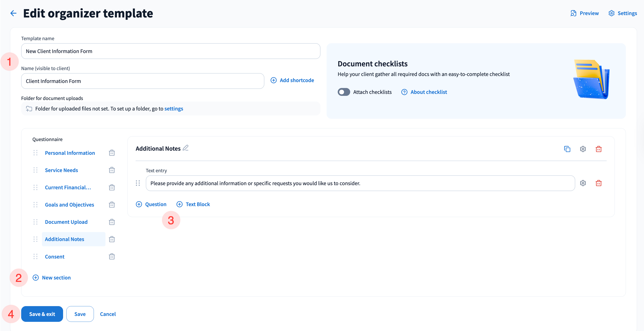Duplicate the Additional Notes section
Screen dimensions: 644x331
567,149
